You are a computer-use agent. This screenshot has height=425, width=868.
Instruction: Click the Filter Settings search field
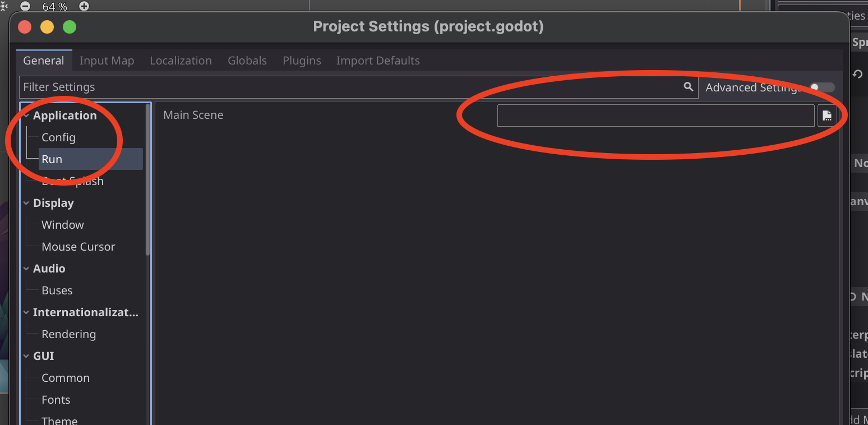coord(336,87)
